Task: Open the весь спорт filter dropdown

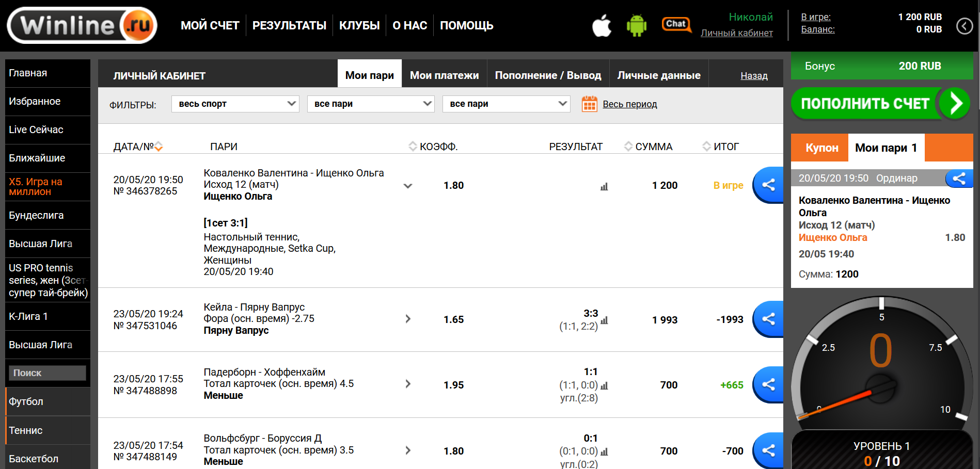Action: pos(235,104)
